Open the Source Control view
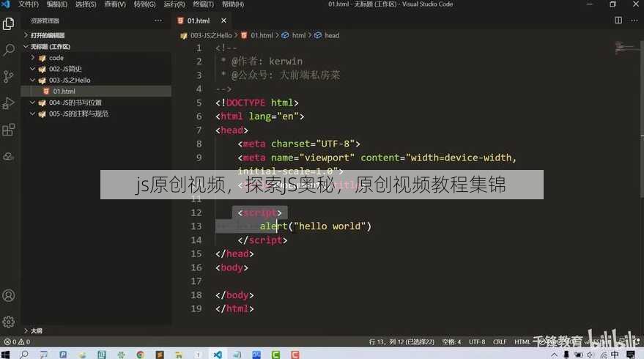 pyautogui.click(x=9, y=76)
